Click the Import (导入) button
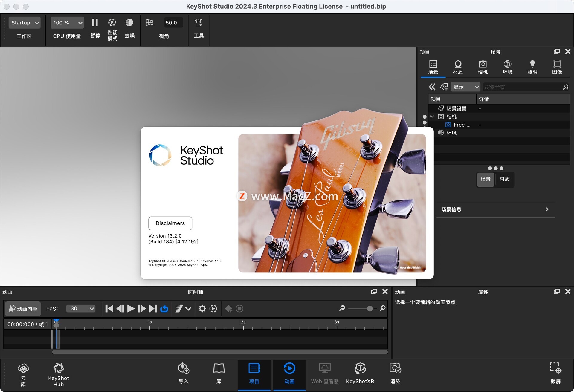Image resolution: width=574 pixels, height=392 pixels. [x=184, y=373]
